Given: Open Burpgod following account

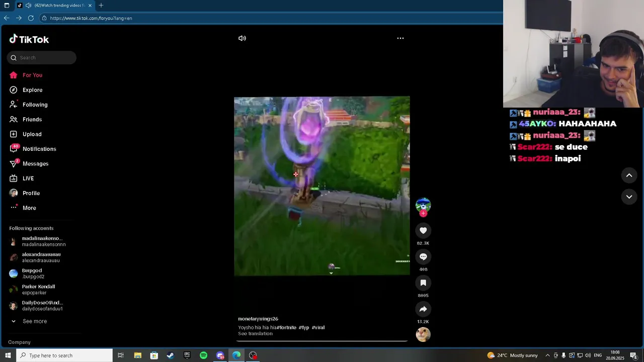Looking at the screenshot, I should (33, 274).
